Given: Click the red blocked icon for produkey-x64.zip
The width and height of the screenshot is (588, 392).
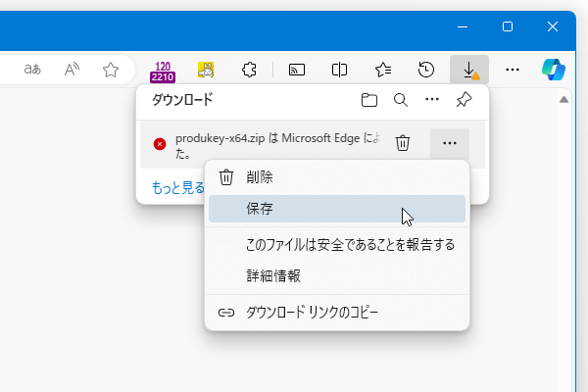Looking at the screenshot, I should click(160, 144).
